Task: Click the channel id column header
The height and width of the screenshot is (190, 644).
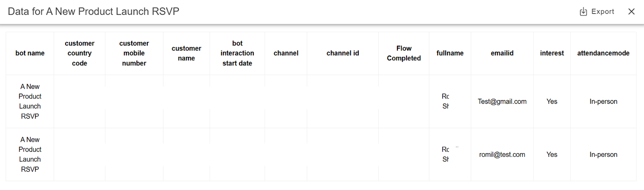Action: (343, 53)
